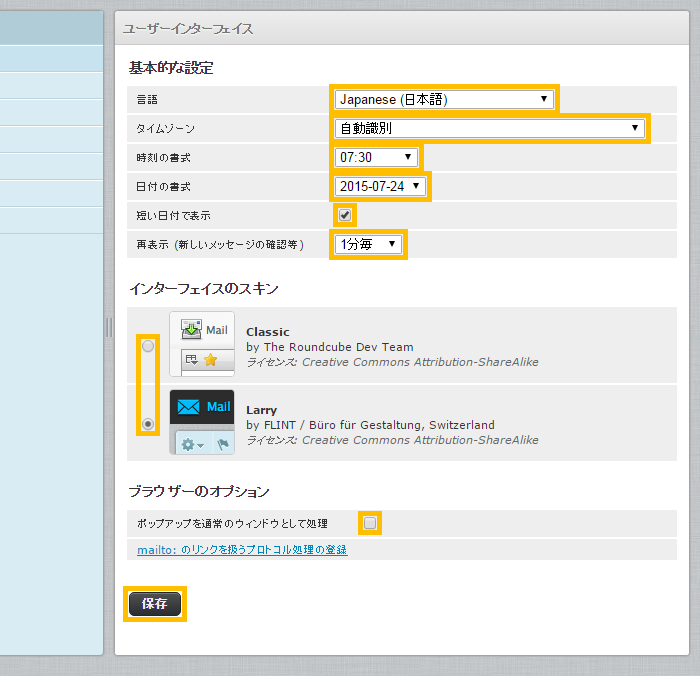Click the flag icon in Larry preview
The width and height of the screenshot is (700, 676).
(x=222, y=443)
